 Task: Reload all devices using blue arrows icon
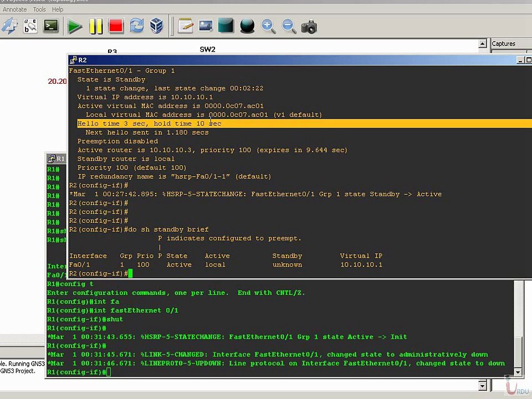coord(136,26)
